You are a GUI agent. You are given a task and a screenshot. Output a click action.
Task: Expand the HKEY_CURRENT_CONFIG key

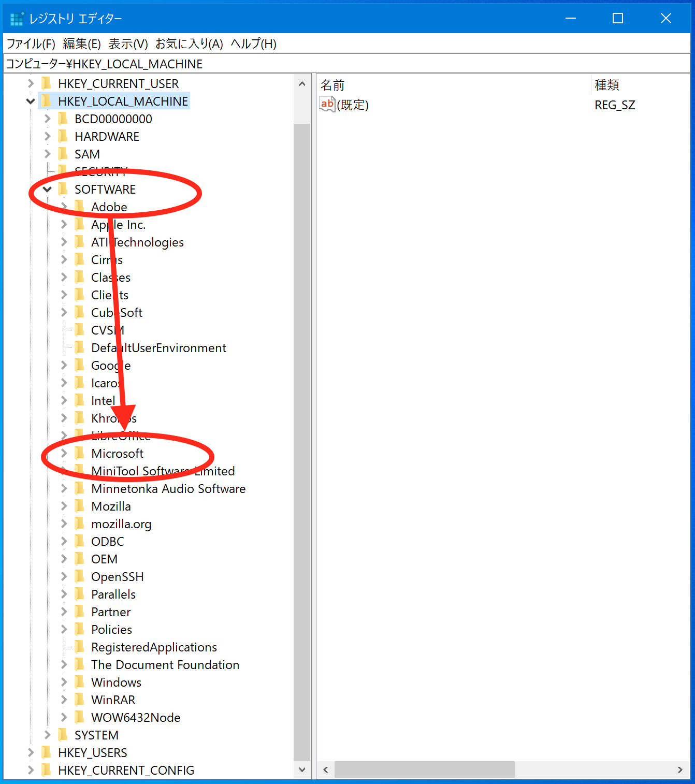[31, 770]
